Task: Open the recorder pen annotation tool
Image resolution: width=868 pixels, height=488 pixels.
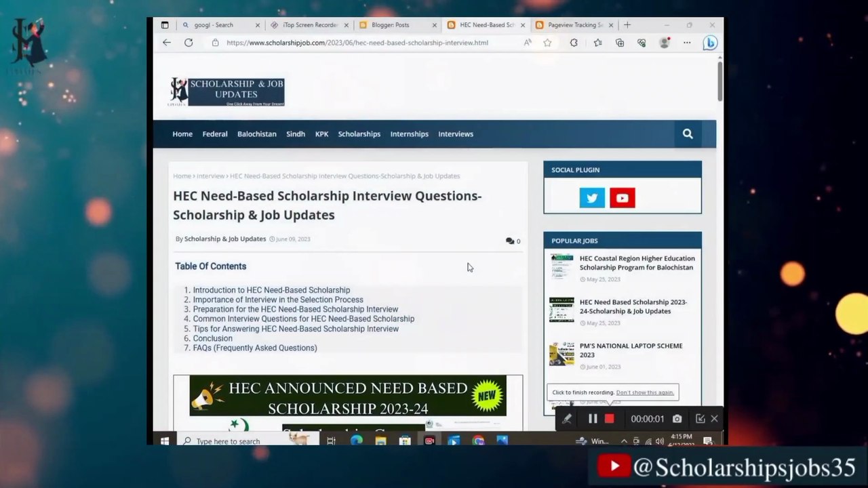Action: coord(567,419)
